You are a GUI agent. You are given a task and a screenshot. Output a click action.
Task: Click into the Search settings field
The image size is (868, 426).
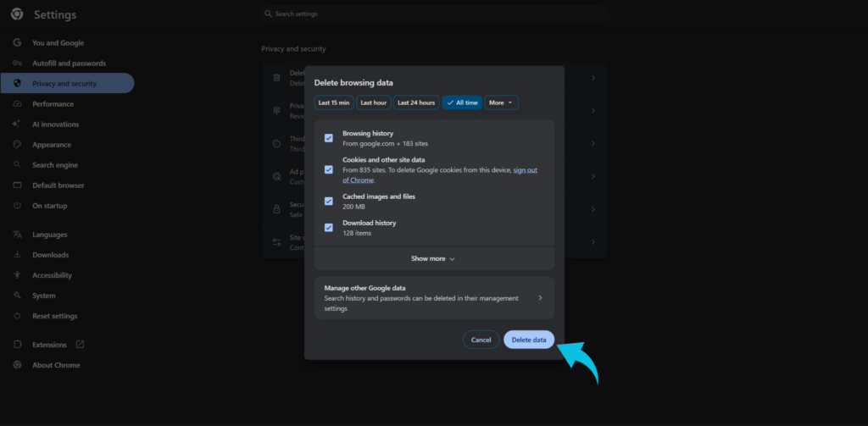(x=435, y=14)
